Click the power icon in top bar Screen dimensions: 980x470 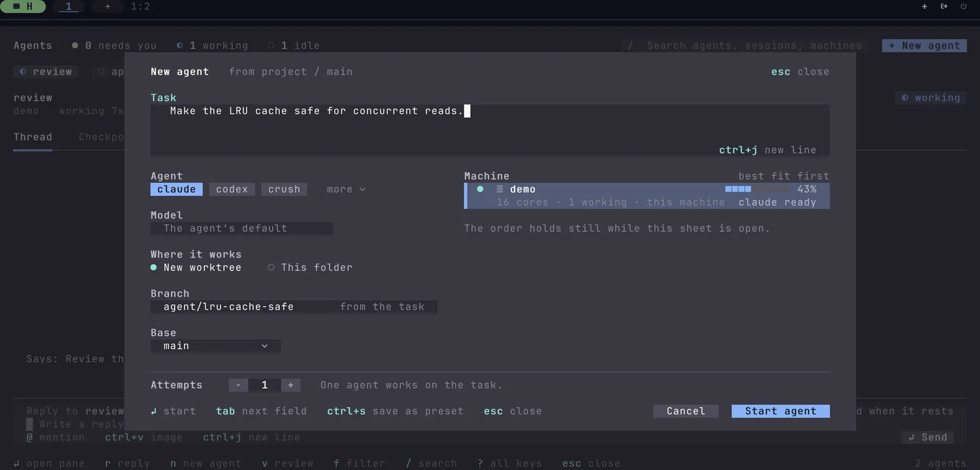[x=963, y=6]
